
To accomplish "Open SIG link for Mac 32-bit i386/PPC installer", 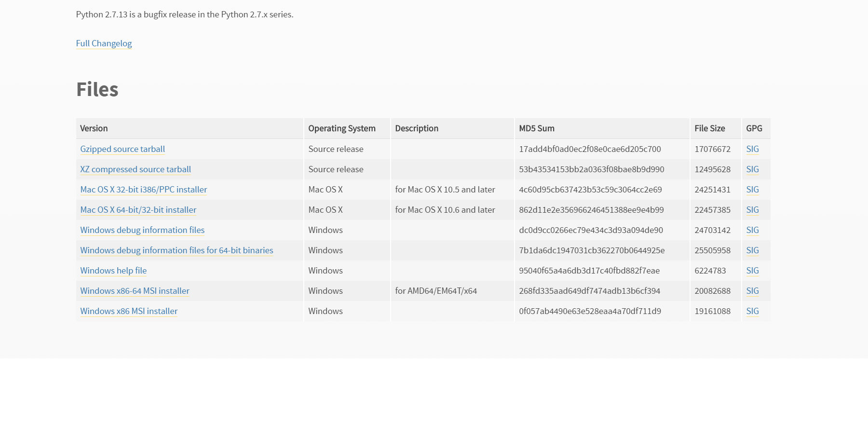I will tap(752, 190).
